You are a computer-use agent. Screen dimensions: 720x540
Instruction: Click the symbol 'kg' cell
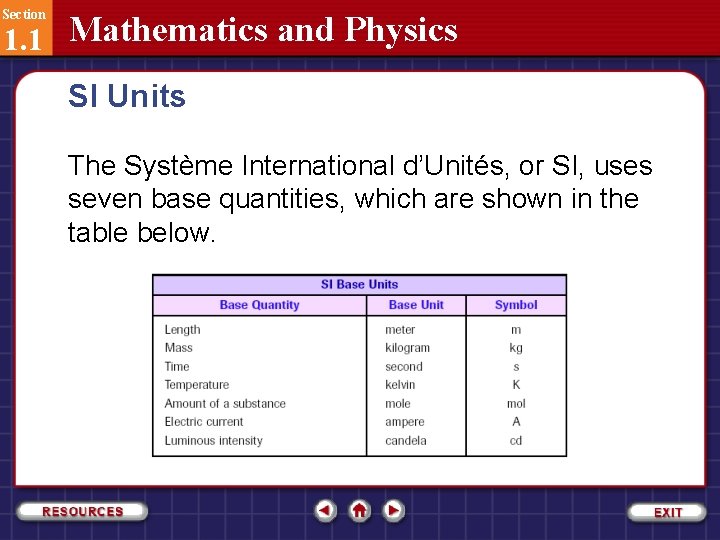point(516,349)
